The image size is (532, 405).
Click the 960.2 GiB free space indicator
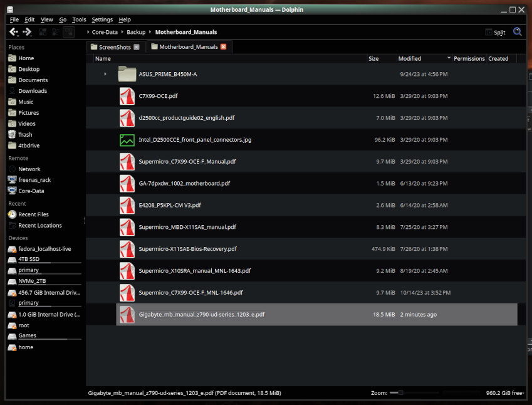(x=505, y=393)
